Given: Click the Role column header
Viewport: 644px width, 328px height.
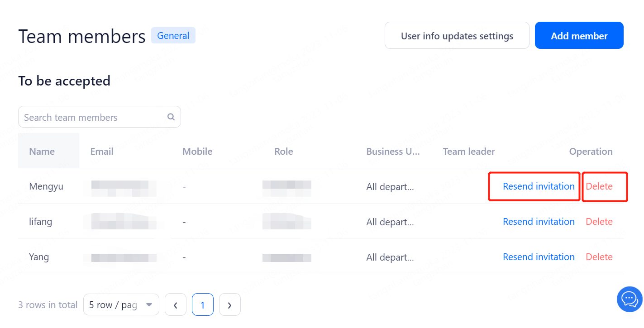Looking at the screenshot, I should click(x=283, y=152).
